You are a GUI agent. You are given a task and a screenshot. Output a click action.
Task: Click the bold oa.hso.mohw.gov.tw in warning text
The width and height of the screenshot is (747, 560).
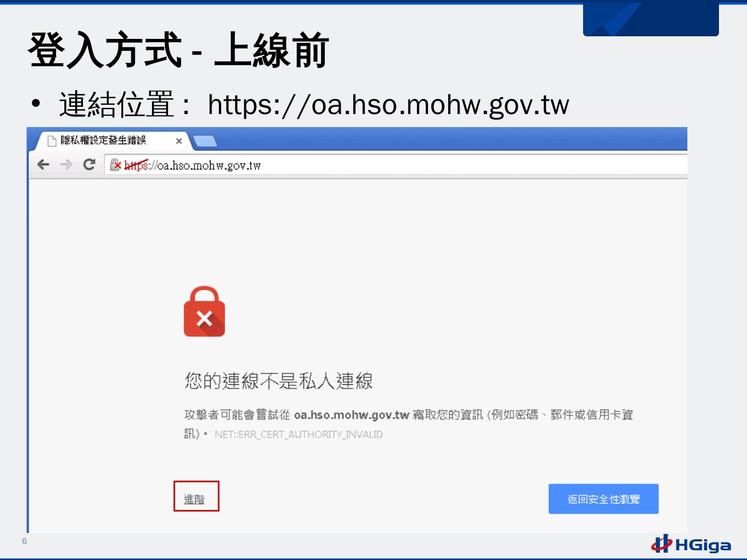[352, 415]
